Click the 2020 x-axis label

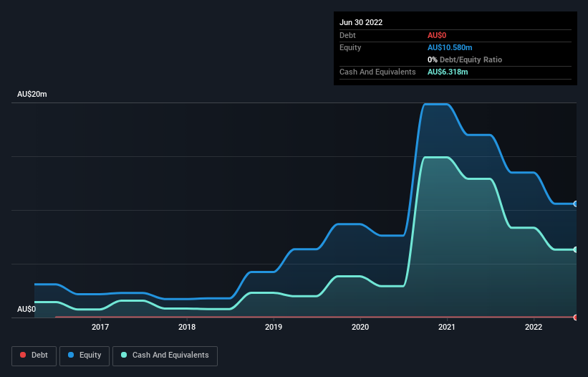click(x=360, y=327)
